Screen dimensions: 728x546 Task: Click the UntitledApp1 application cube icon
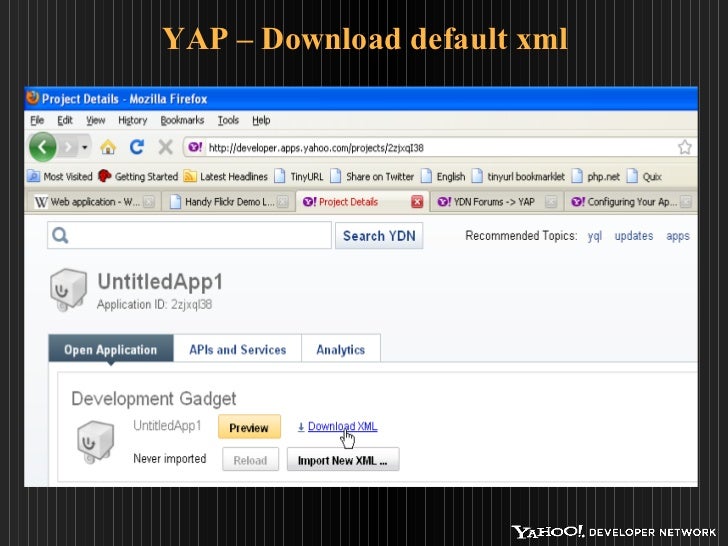[x=68, y=289]
